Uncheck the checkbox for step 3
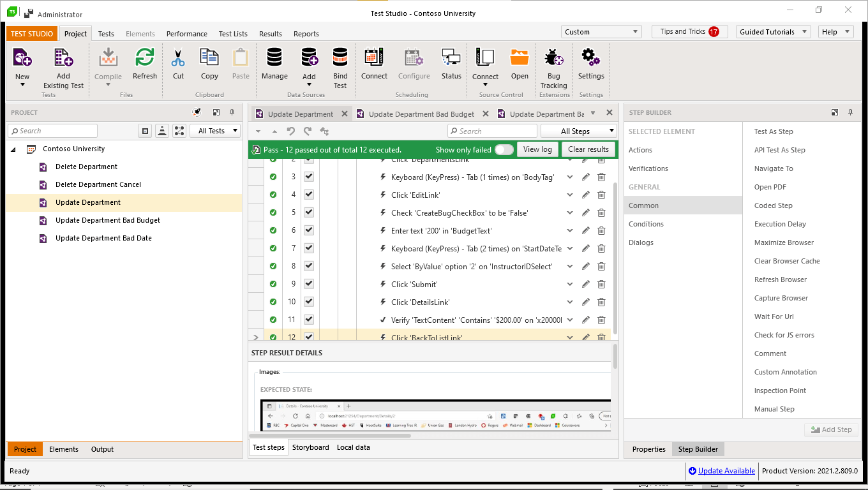Image resolution: width=868 pixels, height=490 pixels. 309,177
